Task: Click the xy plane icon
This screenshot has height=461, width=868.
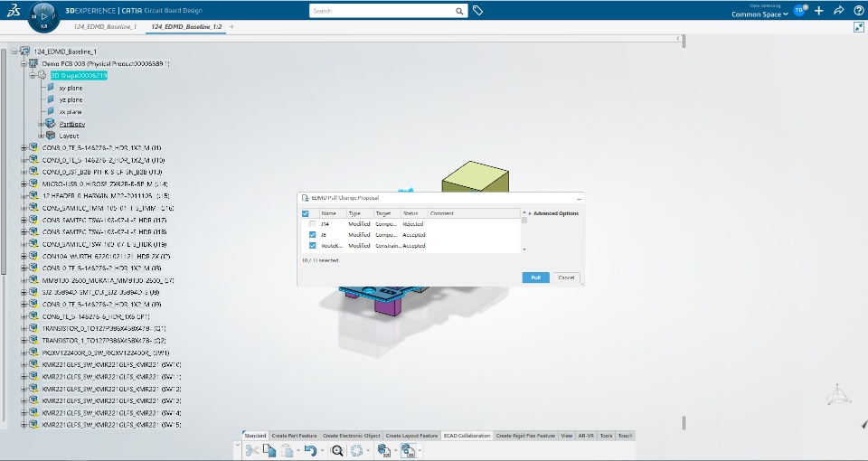Action: [51, 88]
